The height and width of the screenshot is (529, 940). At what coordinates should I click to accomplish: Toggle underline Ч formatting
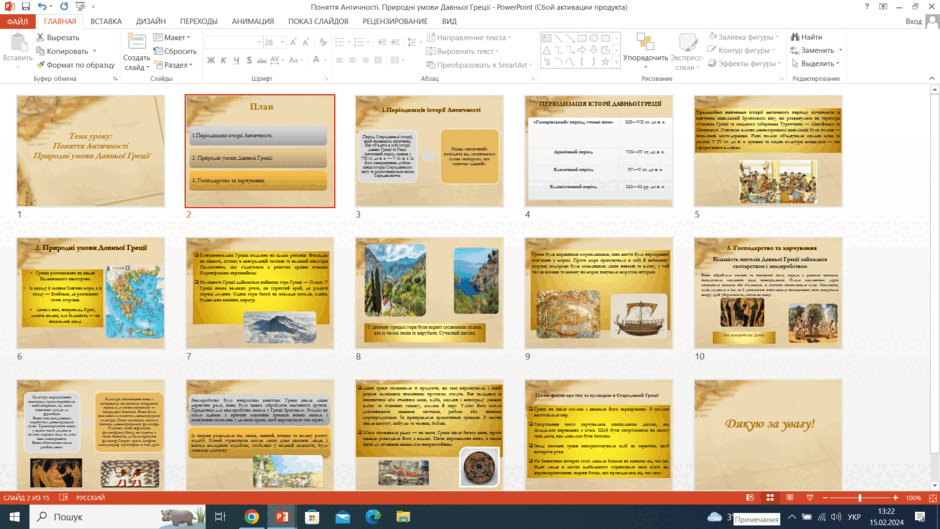pyautogui.click(x=236, y=60)
